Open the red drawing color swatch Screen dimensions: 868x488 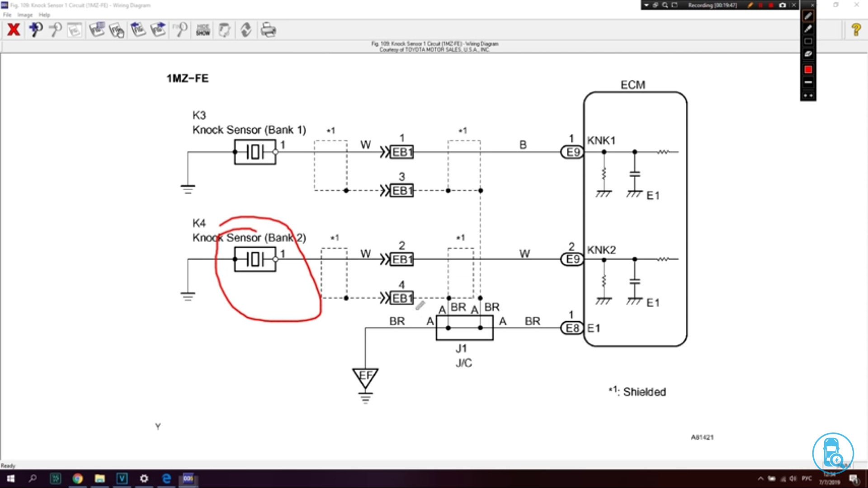pos(808,70)
